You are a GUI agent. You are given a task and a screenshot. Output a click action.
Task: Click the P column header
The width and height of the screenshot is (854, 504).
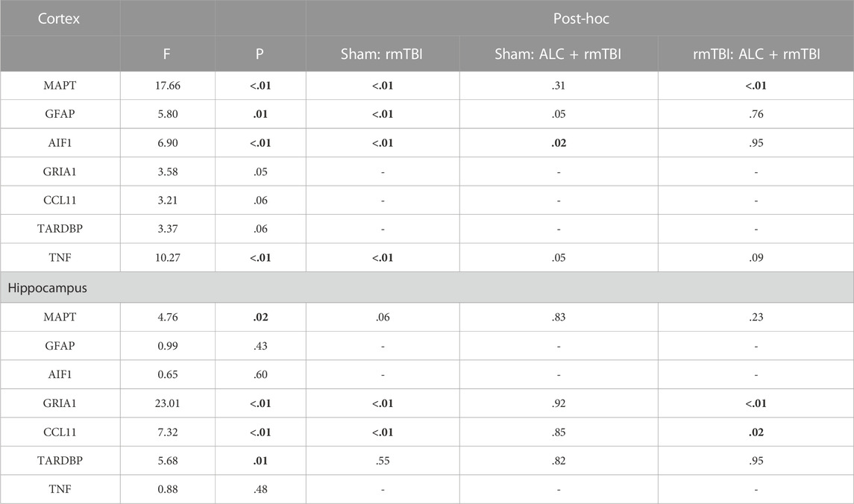[x=260, y=54]
